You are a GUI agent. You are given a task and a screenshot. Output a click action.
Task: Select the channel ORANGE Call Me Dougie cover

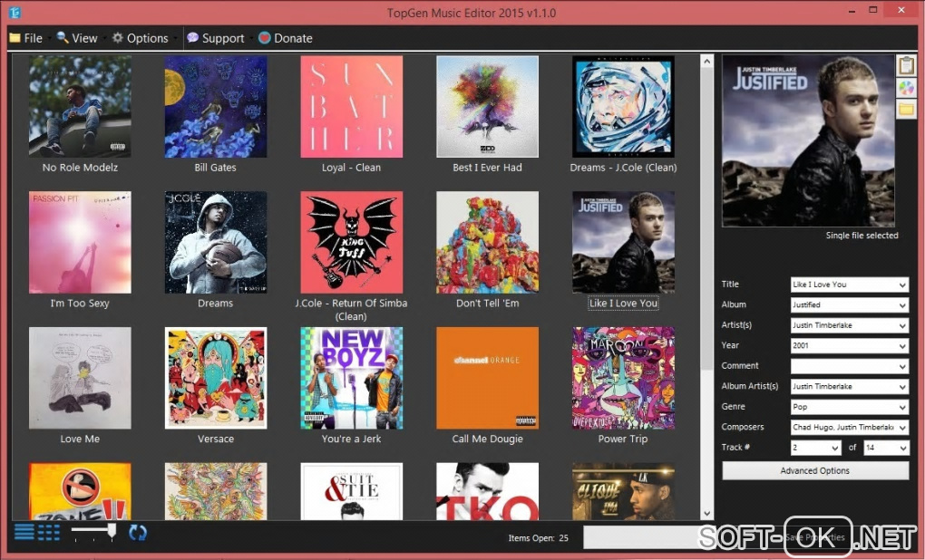[x=487, y=378]
